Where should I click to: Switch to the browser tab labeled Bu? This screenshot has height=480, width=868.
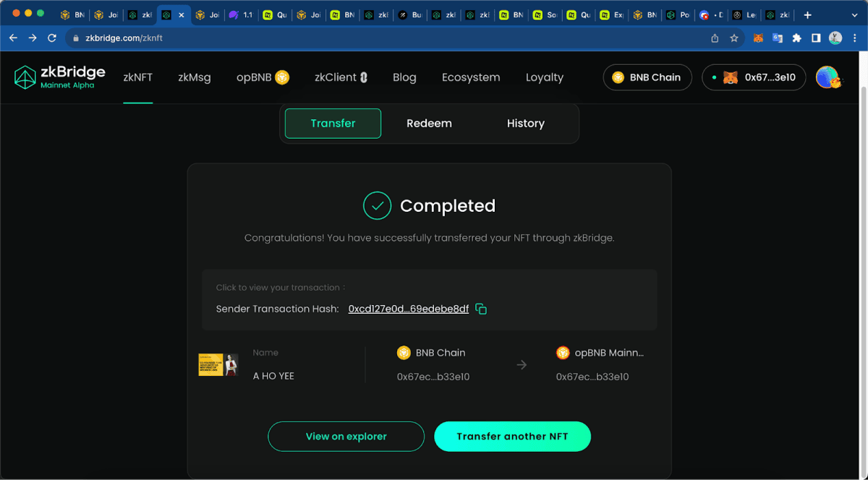(410, 14)
